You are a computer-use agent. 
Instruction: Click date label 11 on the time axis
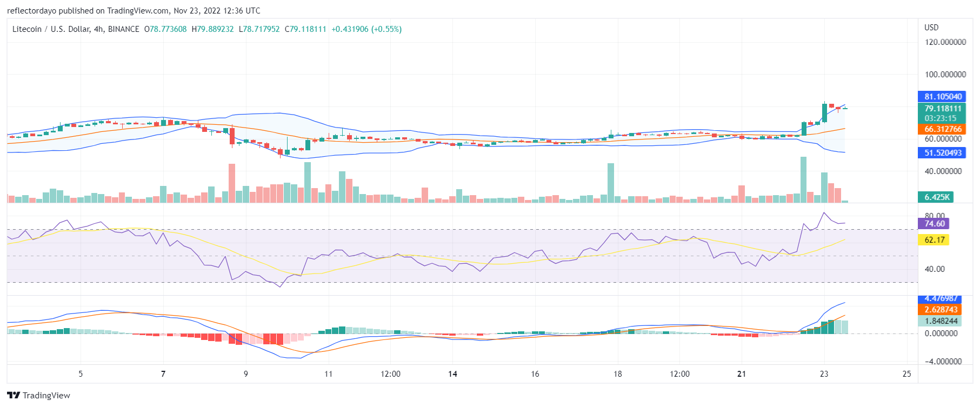coord(329,374)
